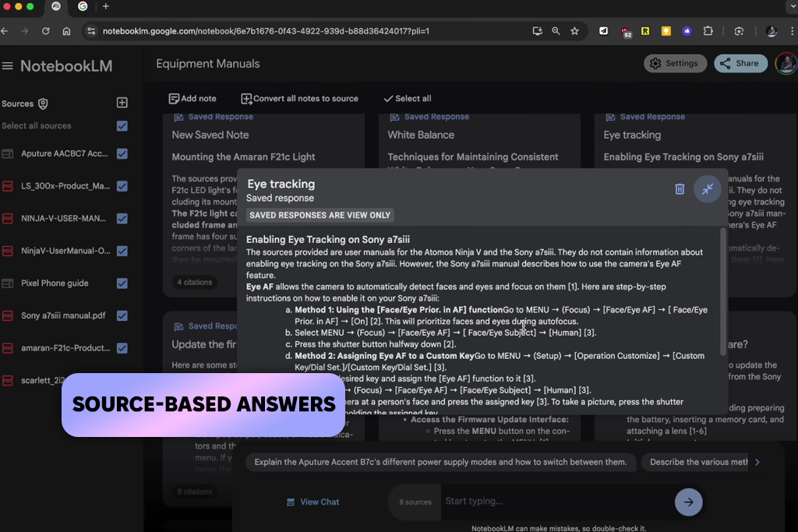The image size is (798, 532).
Task: Toggle the Select all sources checkbox
Action: pos(122,126)
